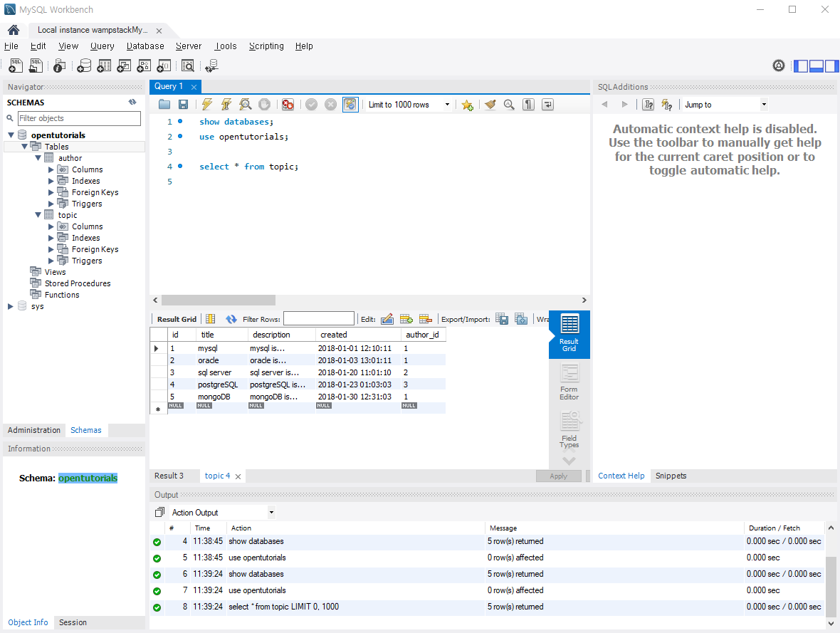This screenshot has width=840, height=633.
Task: Stop the executing query icon
Action: (x=264, y=105)
